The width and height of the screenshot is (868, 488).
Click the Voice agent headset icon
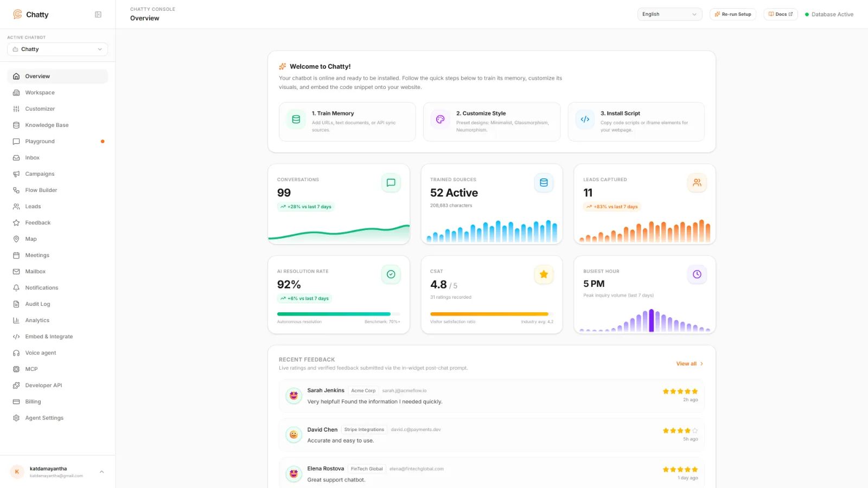(x=16, y=353)
